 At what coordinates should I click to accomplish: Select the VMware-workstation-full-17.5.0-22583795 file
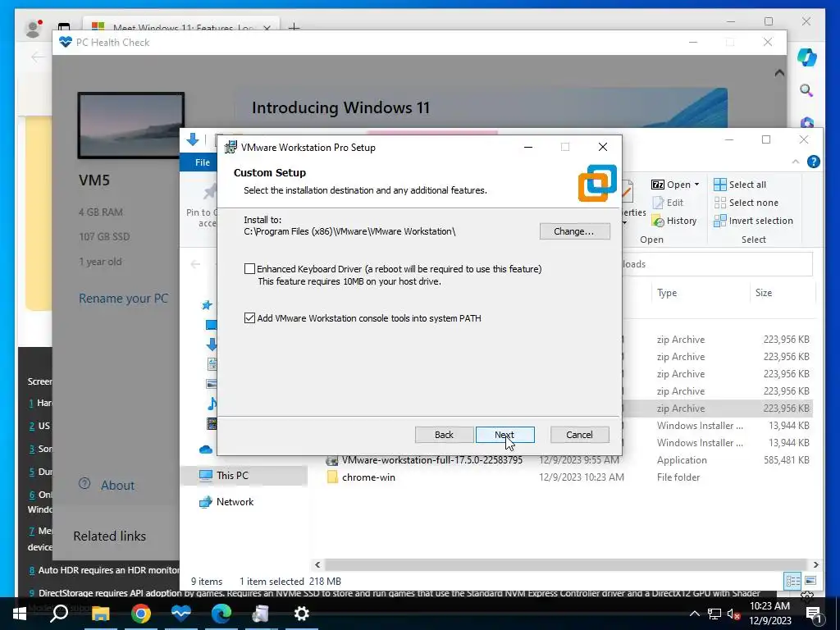click(431, 460)
